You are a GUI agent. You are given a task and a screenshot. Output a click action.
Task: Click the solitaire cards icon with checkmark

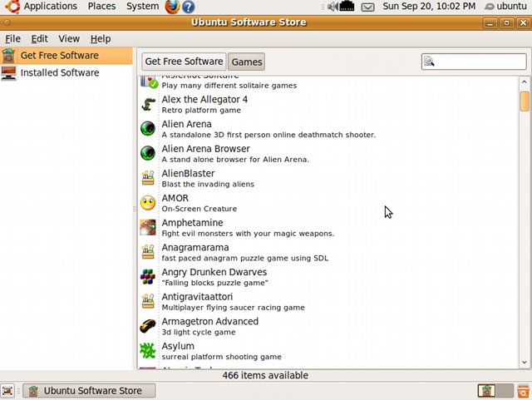pos(150,82)
